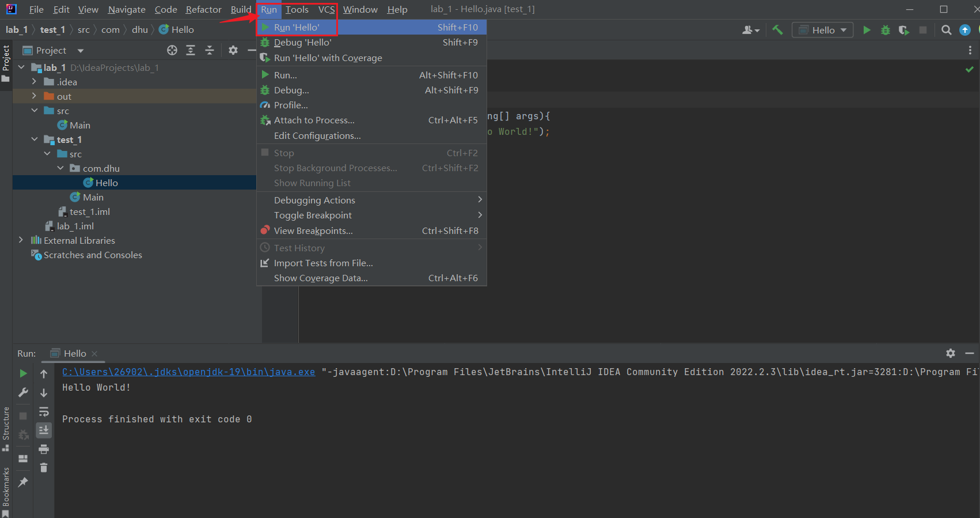Select View Breakpoints... entry
The height and width of the screenshot is (518, 980).
(371, 230)
